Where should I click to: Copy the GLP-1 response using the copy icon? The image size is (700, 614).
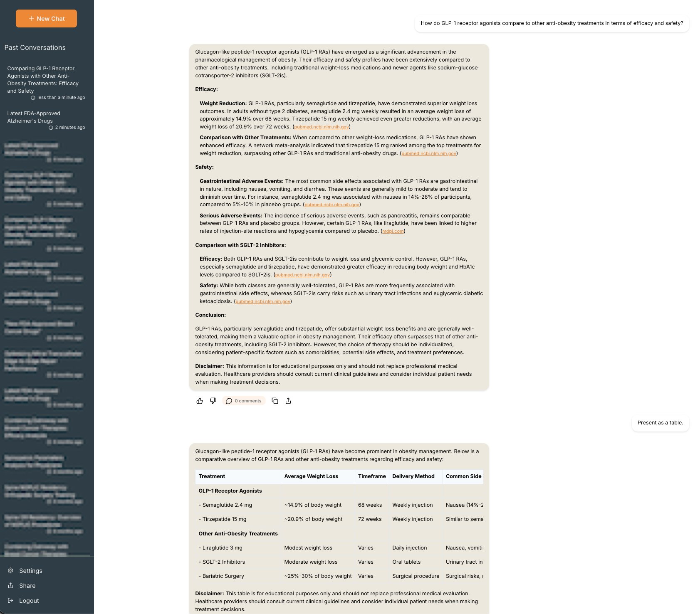(x=275, y=401)
